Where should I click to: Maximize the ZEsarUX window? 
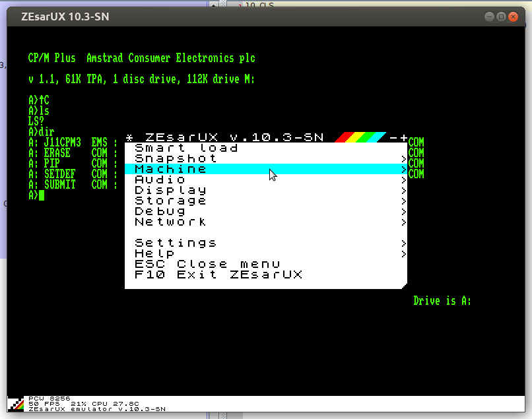(501, 16)
